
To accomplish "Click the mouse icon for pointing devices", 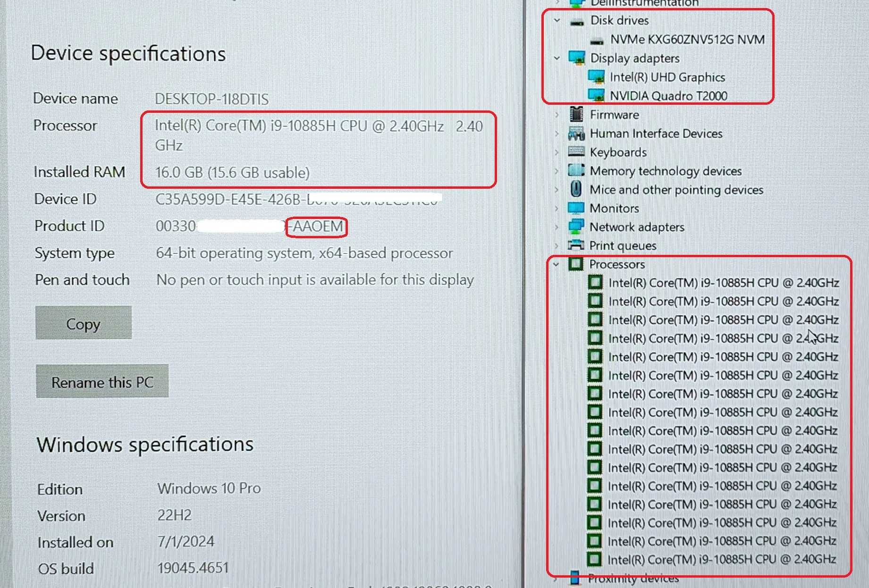I will pos(576,189).
